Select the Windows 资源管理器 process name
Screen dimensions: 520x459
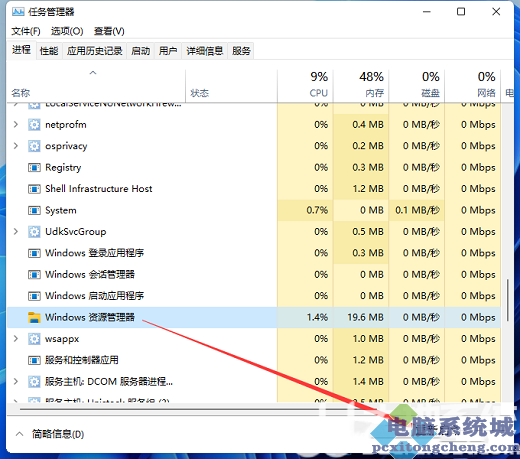click(x=90, y=317)
